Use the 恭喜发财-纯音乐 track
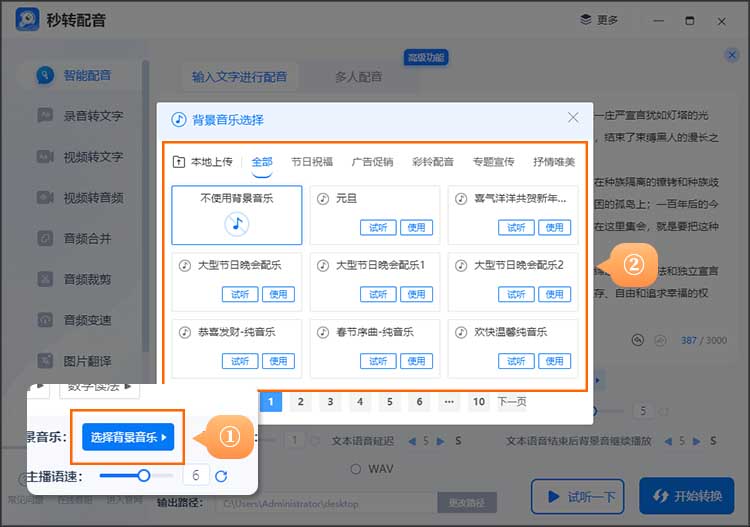This screenshot has height=527, width=750. coord(278,362)
